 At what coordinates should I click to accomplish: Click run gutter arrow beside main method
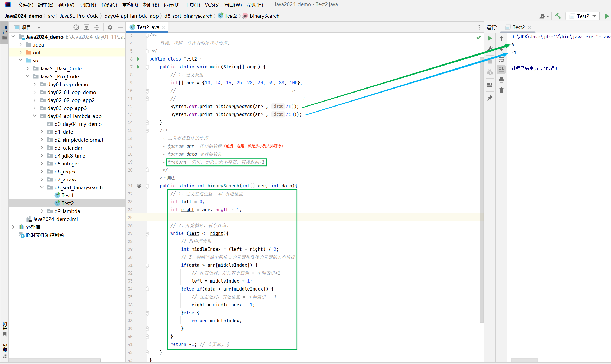[x=138, y=67]
